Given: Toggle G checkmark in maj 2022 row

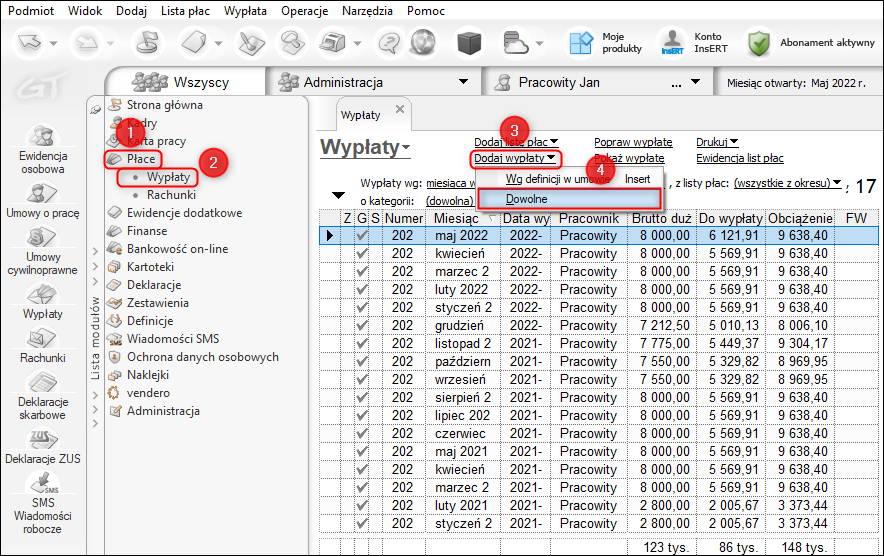Looking at the screenshot, I should pos(362,235).
